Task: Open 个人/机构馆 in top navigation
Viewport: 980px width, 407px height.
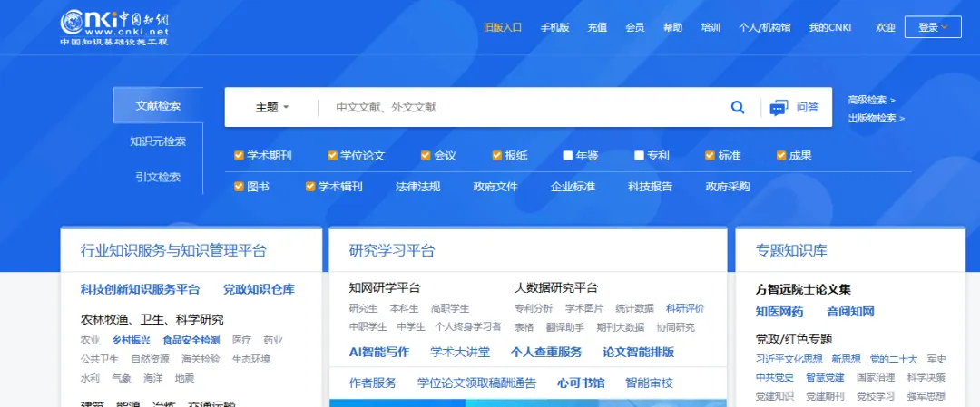Action: click(764, 27)
